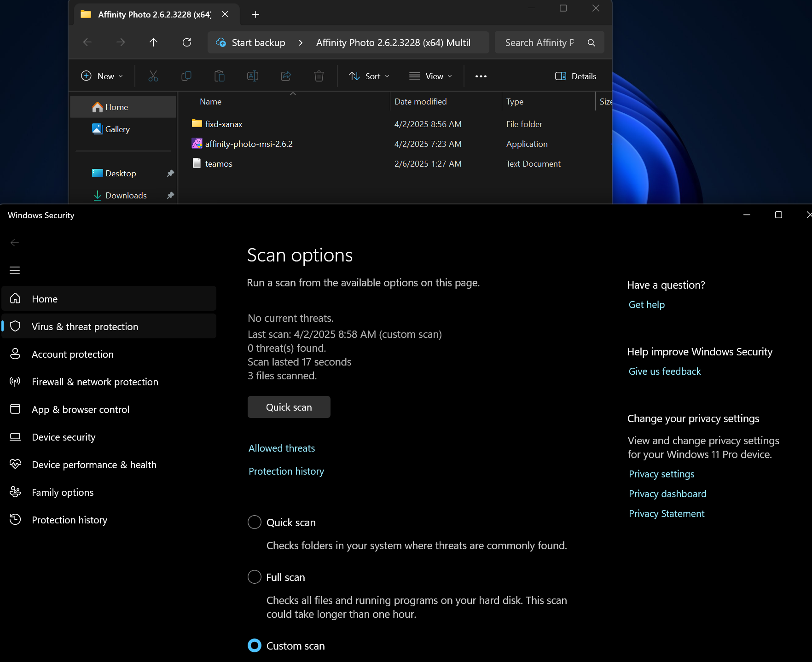
Task: Open Device performance & health section
Action: 109,465
